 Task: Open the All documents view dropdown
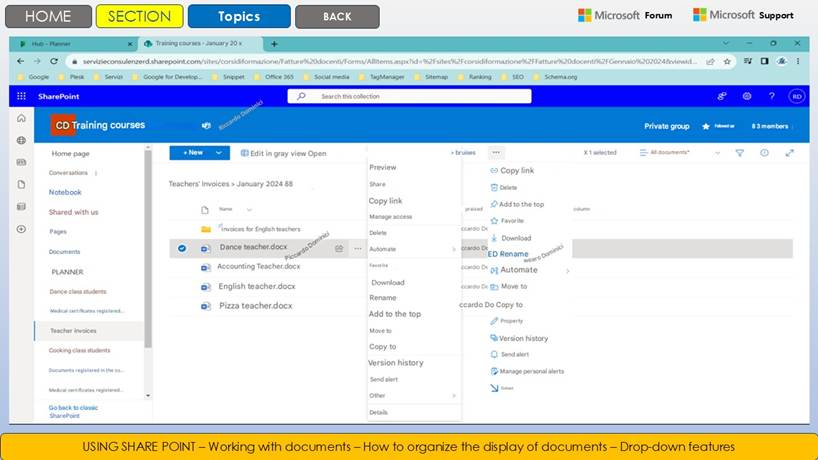click(x=684, y=153)
